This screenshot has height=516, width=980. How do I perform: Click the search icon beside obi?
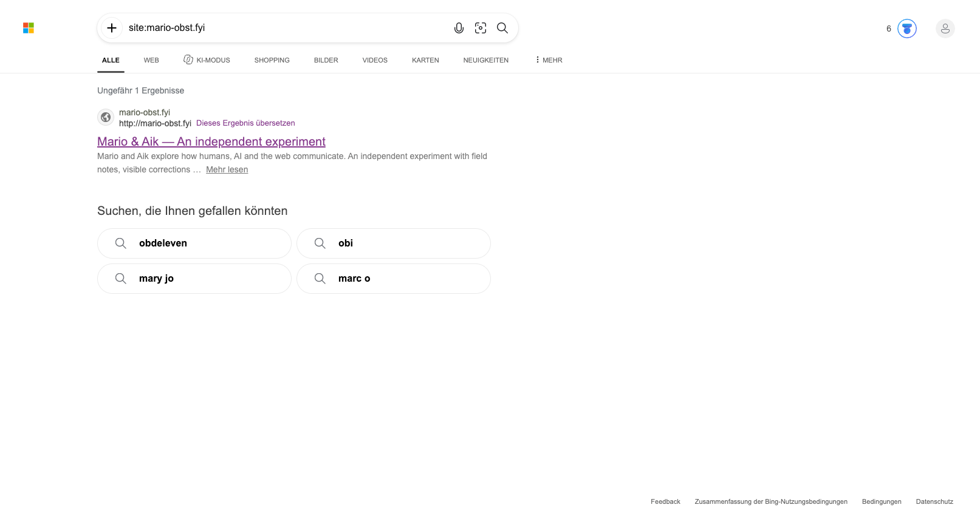pos(320,243)
